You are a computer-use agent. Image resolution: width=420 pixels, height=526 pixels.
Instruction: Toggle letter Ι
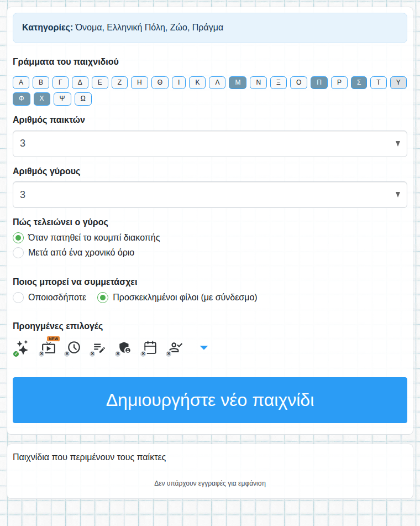point(179,82)
